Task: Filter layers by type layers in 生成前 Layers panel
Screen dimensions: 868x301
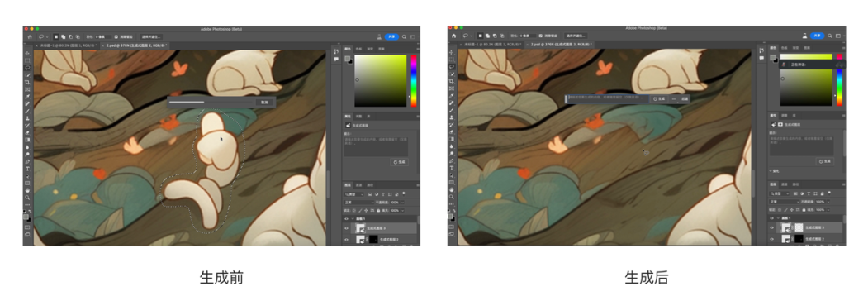Action: coord(383,194)
